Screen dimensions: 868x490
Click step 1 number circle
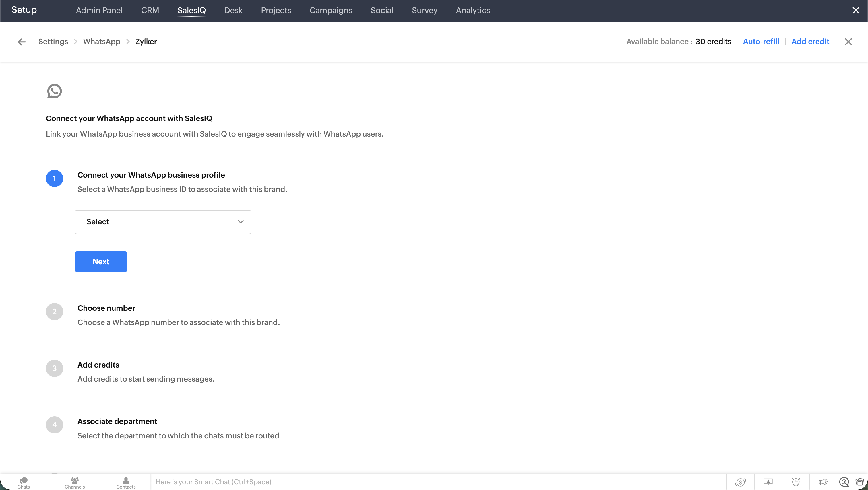click(x=55, y=178)
